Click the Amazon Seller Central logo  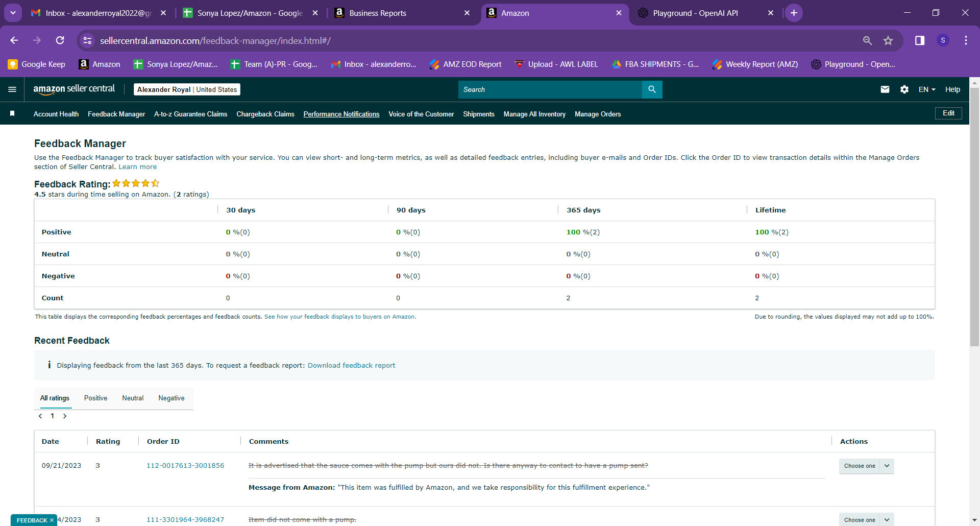click(74, 89)
